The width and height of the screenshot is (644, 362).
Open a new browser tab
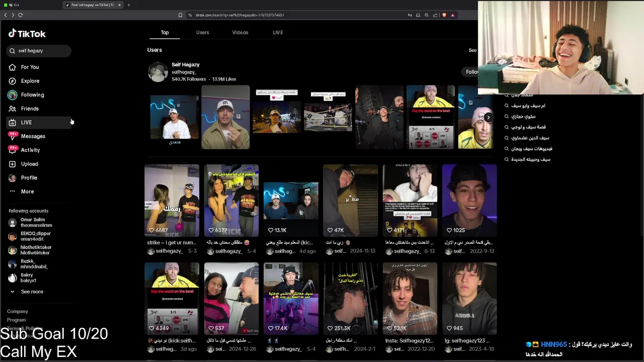(x=128, y=5)
